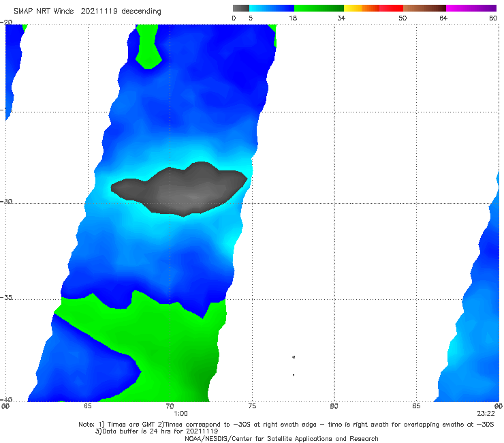Click the swath time label 1:00
Image resolution: width=504 pixels, height=443 pixels.
tap(180, 414)
